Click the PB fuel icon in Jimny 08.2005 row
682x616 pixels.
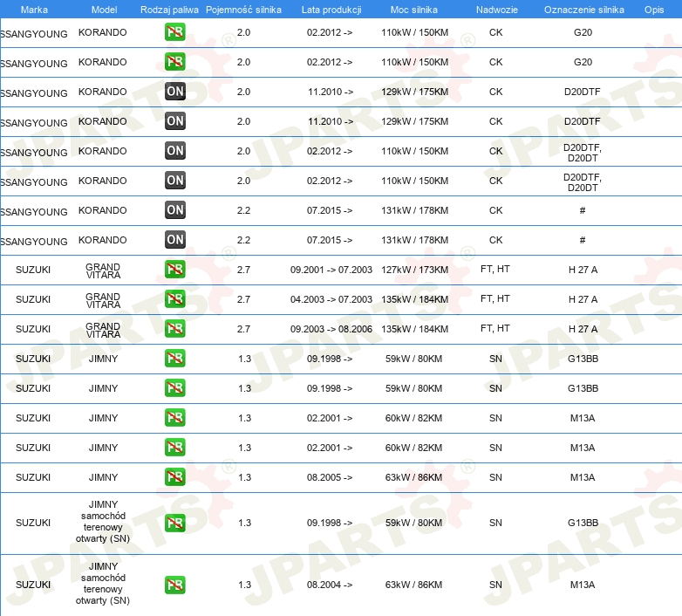(175, 477)
